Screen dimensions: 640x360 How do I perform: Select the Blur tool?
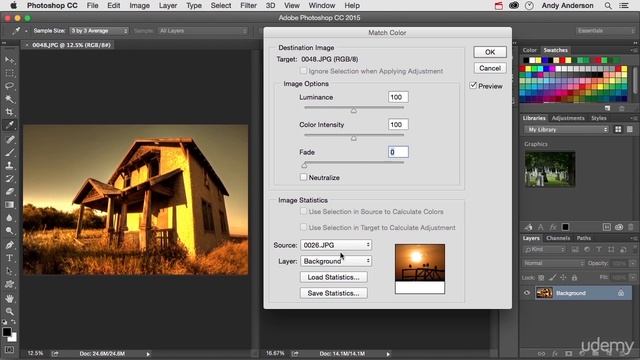point(9,218)
